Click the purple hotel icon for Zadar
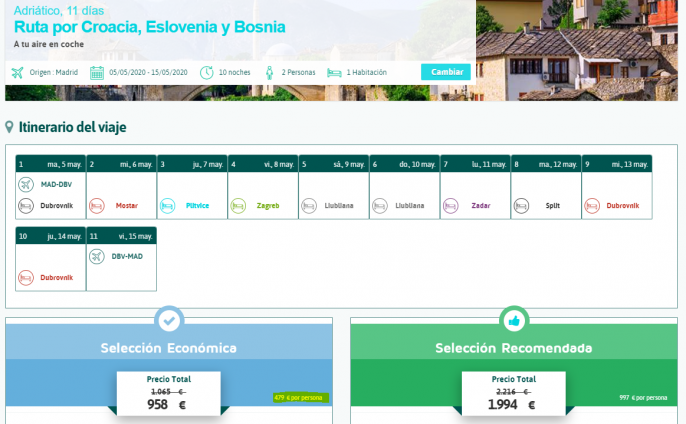686x424 pixels. pos(450,206)
